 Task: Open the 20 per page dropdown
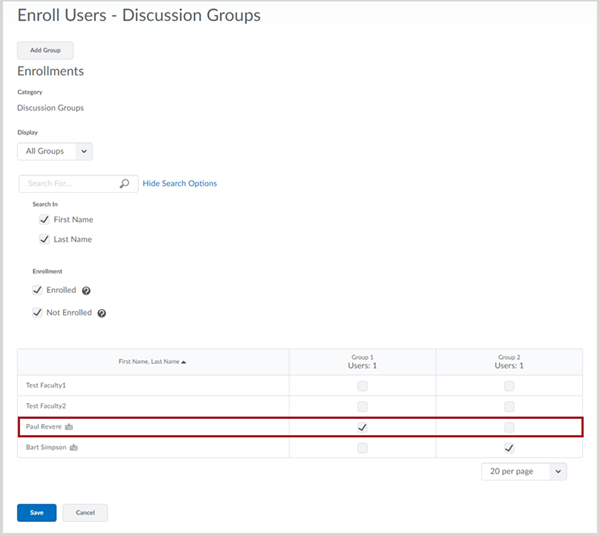(524, 472)
